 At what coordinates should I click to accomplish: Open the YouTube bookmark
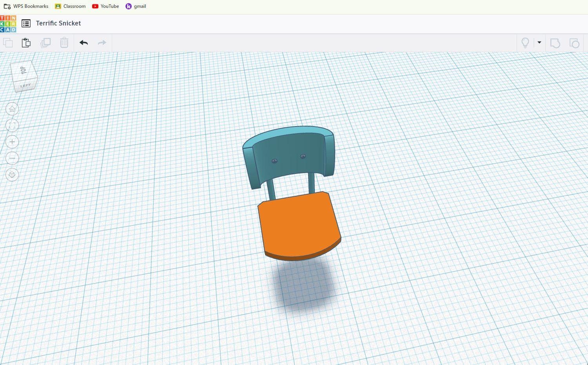(105, 6)
